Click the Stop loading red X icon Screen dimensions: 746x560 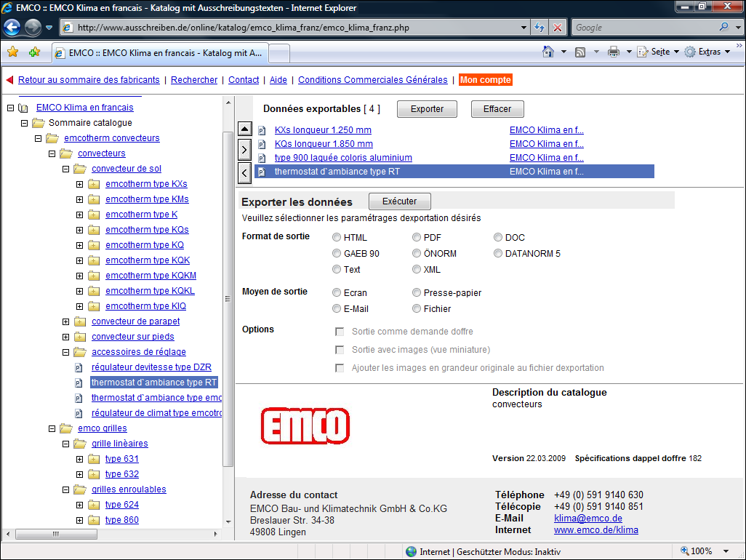coord(558,28)
